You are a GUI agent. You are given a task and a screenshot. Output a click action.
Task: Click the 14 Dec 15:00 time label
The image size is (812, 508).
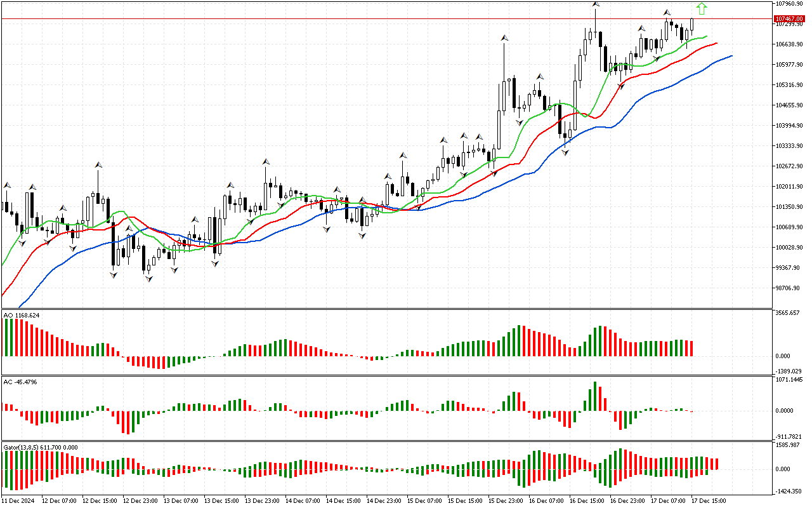tap(343, 501)
